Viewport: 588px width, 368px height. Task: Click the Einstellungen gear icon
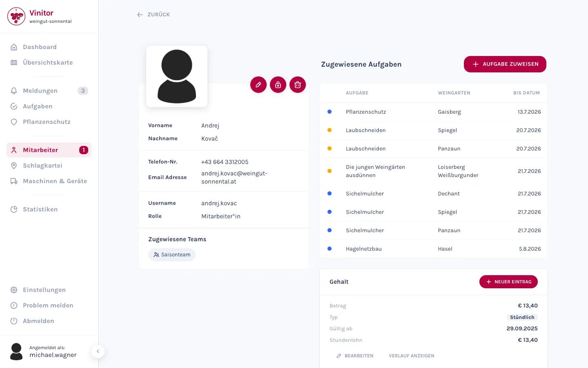14,290
